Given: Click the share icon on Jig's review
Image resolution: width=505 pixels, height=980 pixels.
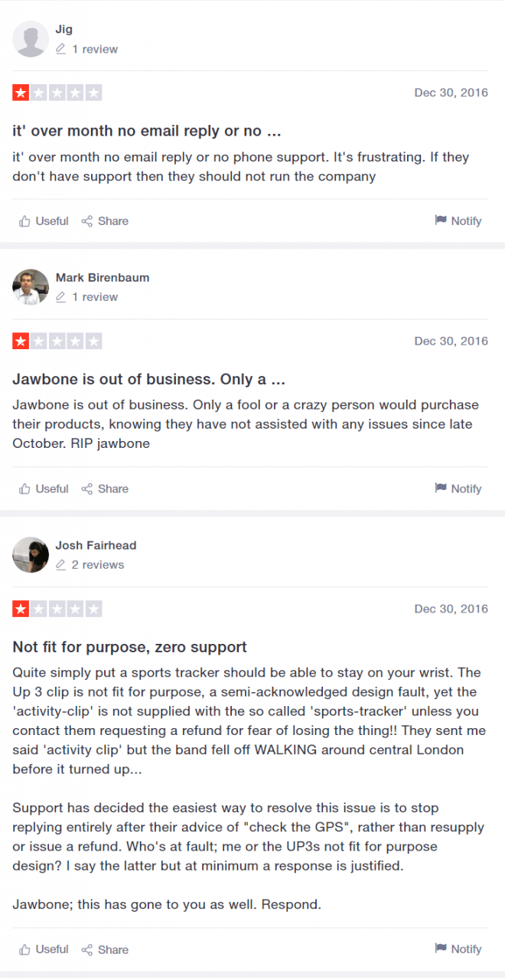Looking at the screenshot, I should click(87, 221).
